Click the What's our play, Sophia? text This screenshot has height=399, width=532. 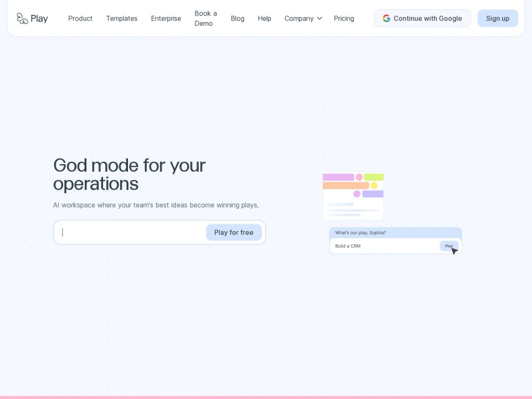360,233
